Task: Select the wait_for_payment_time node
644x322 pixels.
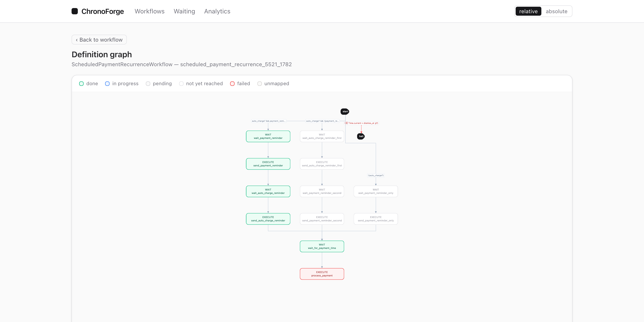Action: [322, 246]
